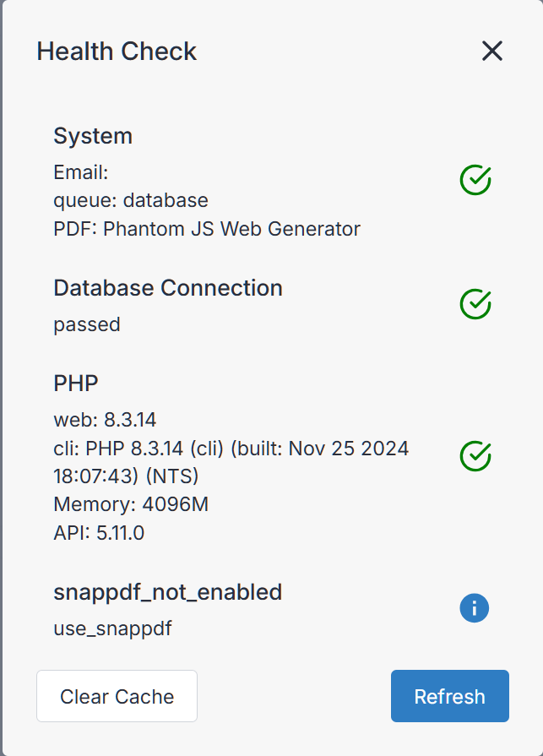
Task: Click the Email: status line
Action: coord(81,172)
